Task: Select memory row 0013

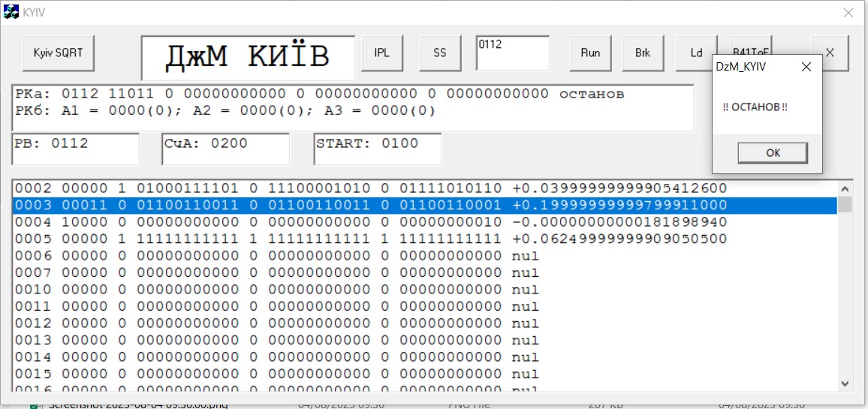Action: [x=424, y=340]
